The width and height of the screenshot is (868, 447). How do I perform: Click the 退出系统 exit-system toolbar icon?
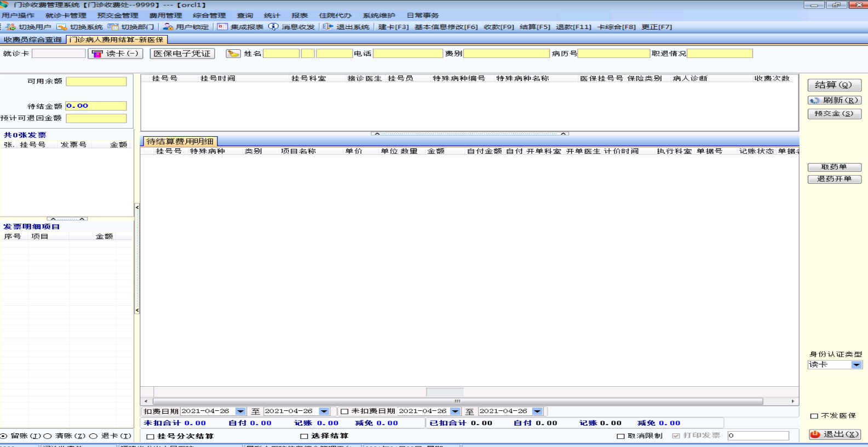(328, 27)
